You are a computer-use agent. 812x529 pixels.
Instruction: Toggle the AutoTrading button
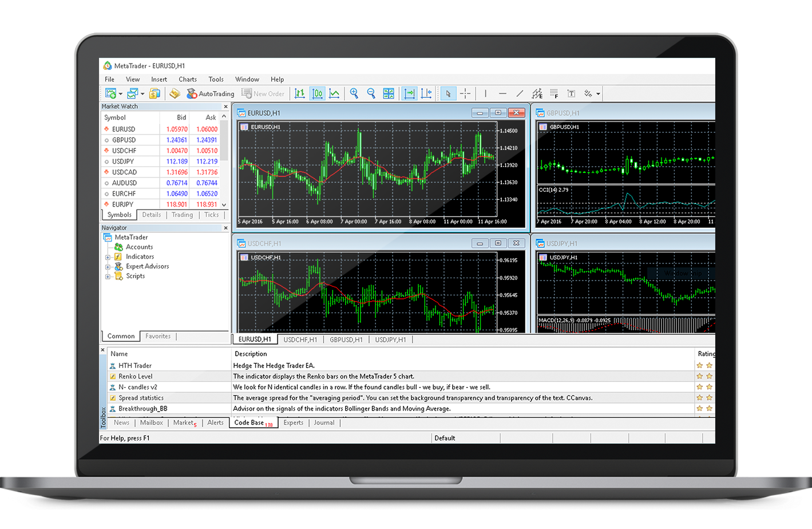pyautogui.click(x=211, y=93)
